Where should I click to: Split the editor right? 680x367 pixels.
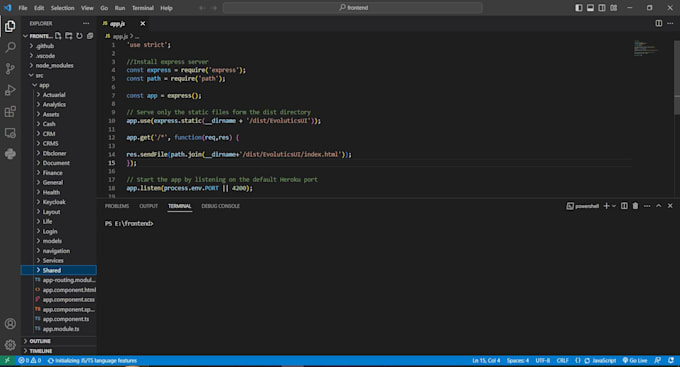(658, 23)
